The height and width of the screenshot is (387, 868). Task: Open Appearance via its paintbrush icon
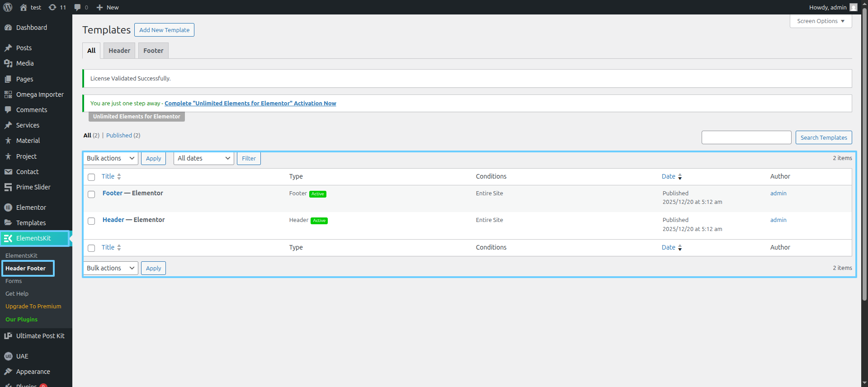click(8, 372)
